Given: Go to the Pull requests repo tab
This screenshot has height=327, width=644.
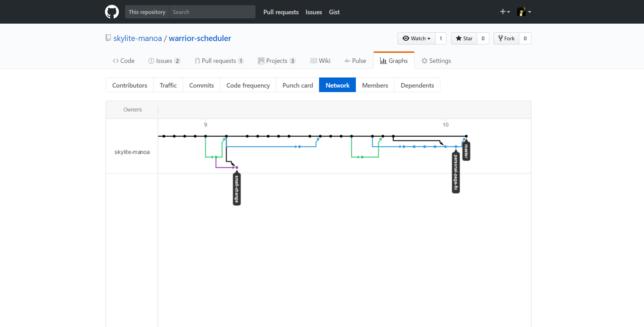Looking at the screenshot, I should [219, 61].
